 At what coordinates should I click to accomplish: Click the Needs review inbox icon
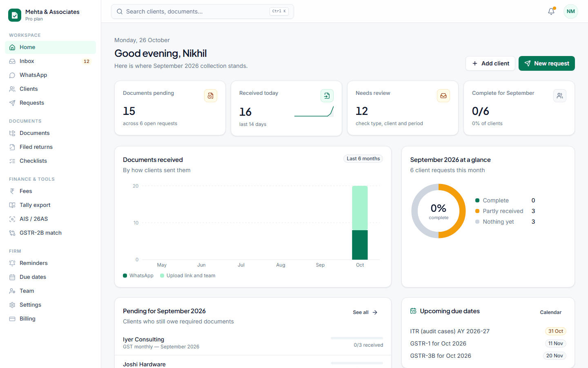443,96
